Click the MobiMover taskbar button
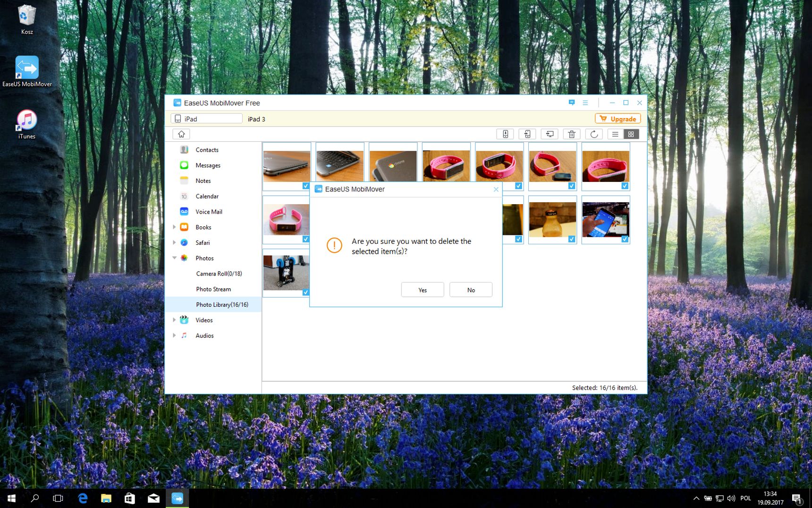This screenshot has height=508, width=812. [x=177, y=498]
